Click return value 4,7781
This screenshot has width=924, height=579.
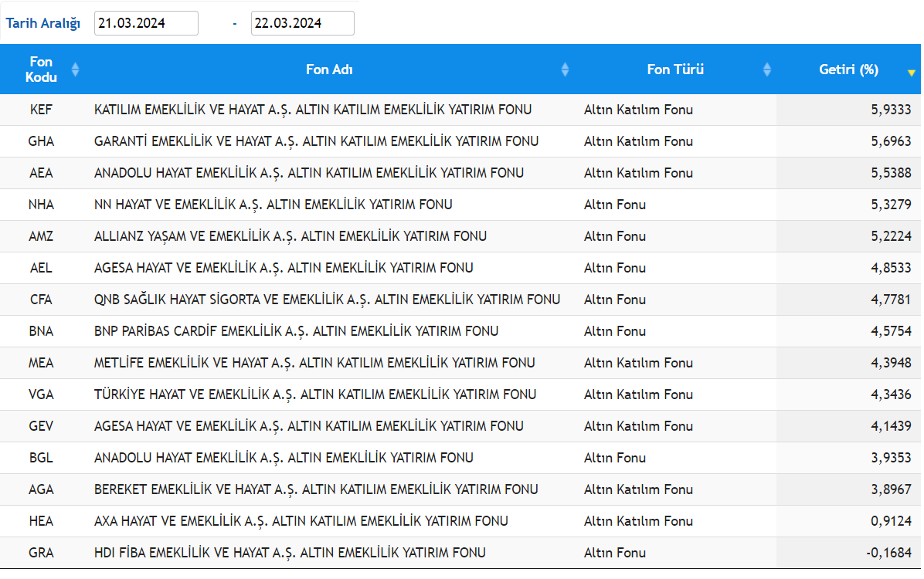coord(891,300)
